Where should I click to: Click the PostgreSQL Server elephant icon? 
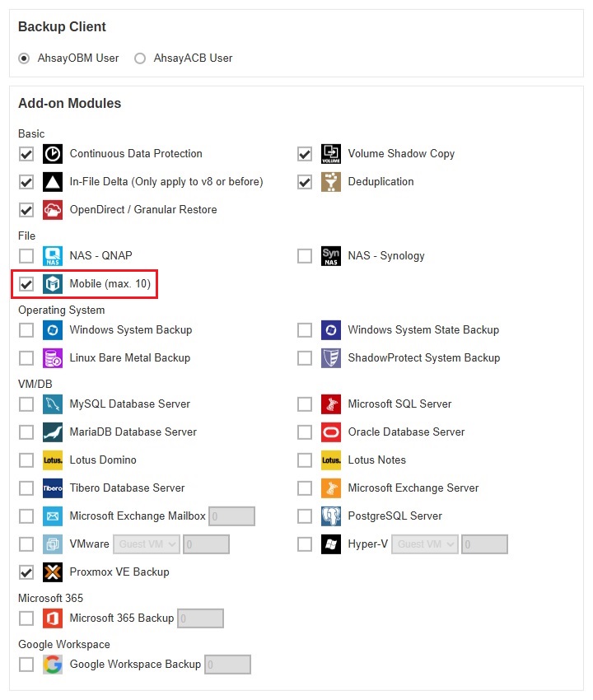coord(331,516)
